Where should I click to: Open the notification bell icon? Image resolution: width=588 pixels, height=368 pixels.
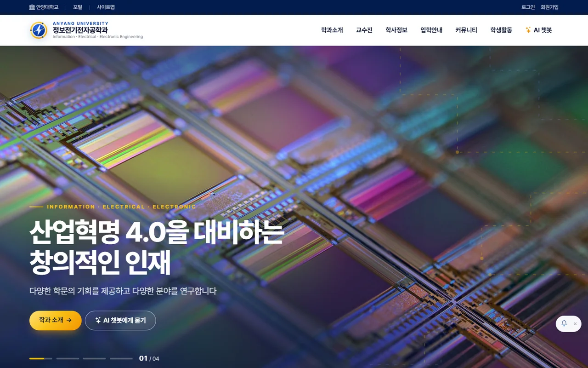pyautogui.click(x=564, y=323)
